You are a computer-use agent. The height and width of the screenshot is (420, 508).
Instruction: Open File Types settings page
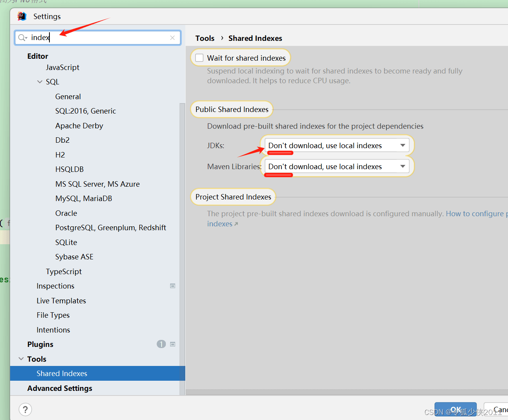coord(53,315)
